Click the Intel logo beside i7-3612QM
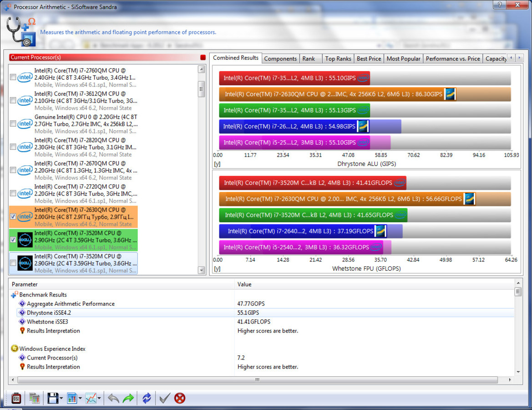This screenshot has width=532, height=410. click(x=25, y=101)
